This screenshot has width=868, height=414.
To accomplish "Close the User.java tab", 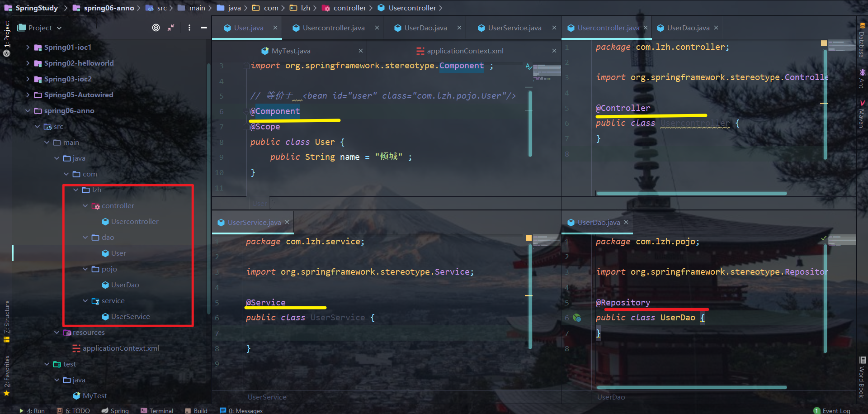I will [x=275, y=28].
